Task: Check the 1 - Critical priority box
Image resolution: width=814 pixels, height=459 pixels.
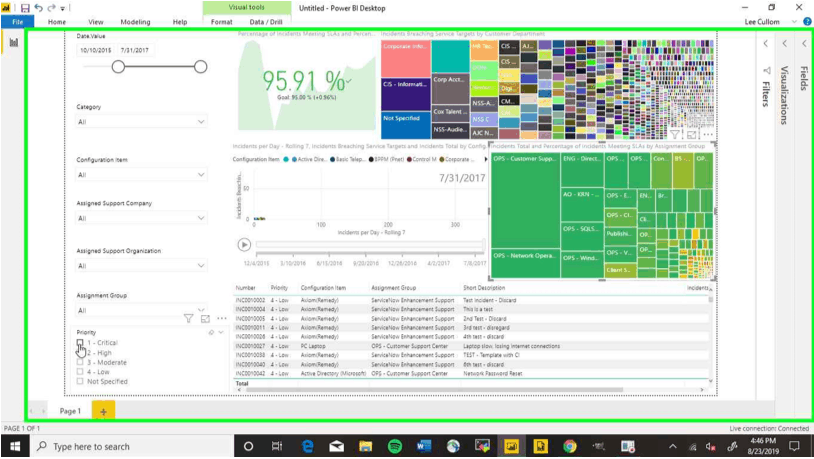Action: pos(80,343)
